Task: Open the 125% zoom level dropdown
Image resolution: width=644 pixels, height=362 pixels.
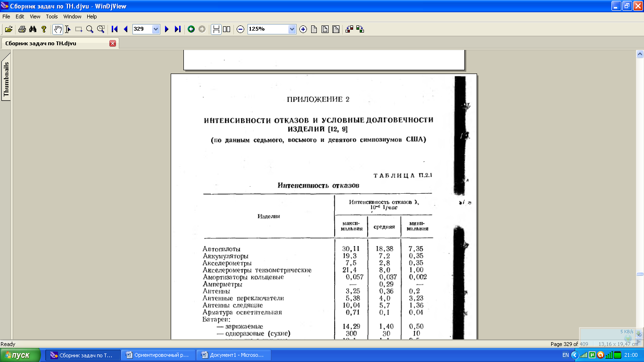Action: coord(292,29)
